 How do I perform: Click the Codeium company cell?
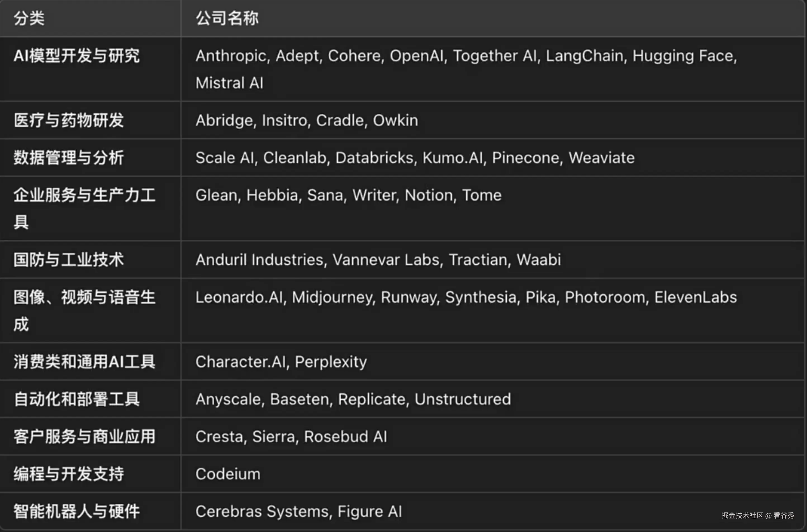pos(493,474)
